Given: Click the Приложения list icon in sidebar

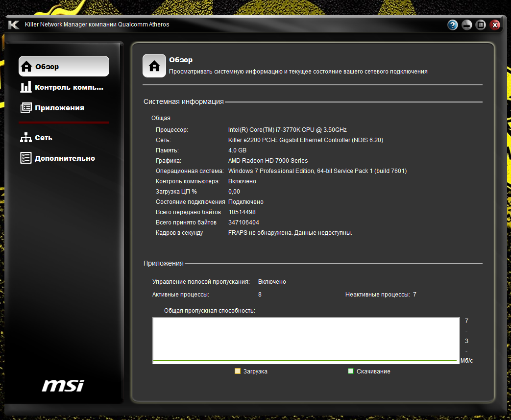Looking at the screenshot, I should 26,108.
